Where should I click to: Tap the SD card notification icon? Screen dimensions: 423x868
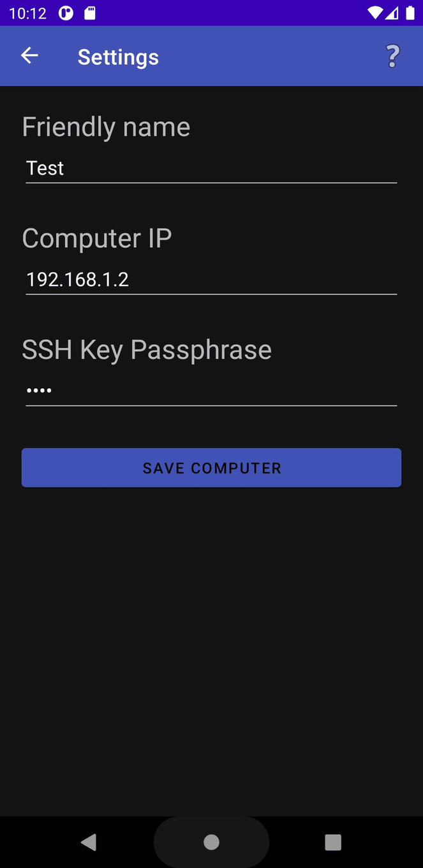coord(89,11)
